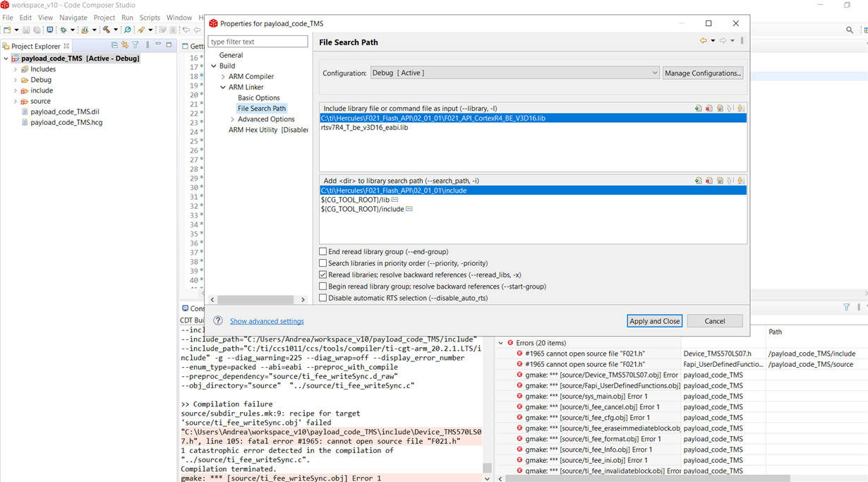Click the Build hammer icon
Image resolution: width=868 pixels, height=482 pixels.
[x=107, y=30]
